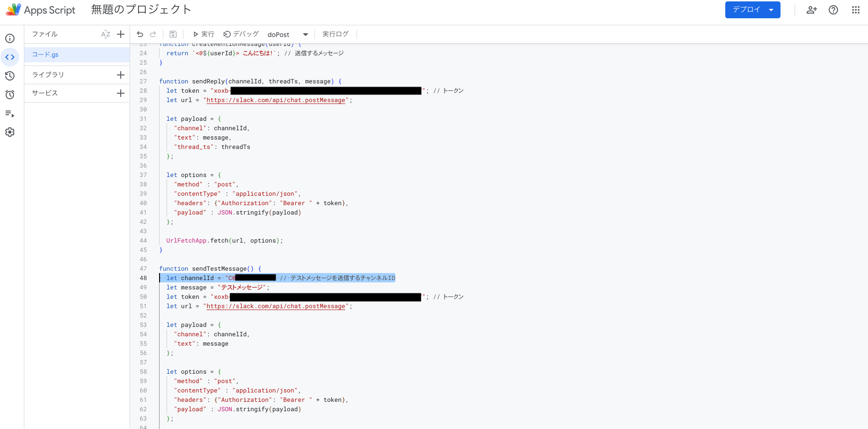Open the デプロイ deploy menu

(x=752, y=10)
